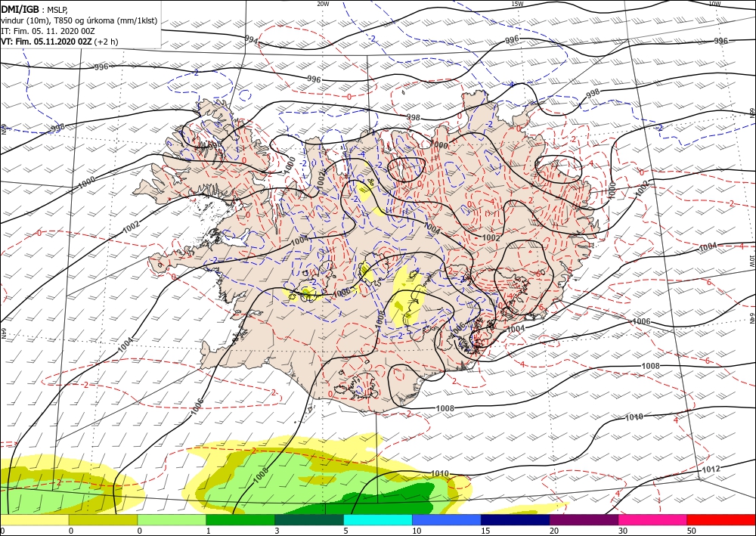Click the red 50 mm legend swatch
Image resolution: width=756 pixels, height=536 pixels.
[721, 519]
